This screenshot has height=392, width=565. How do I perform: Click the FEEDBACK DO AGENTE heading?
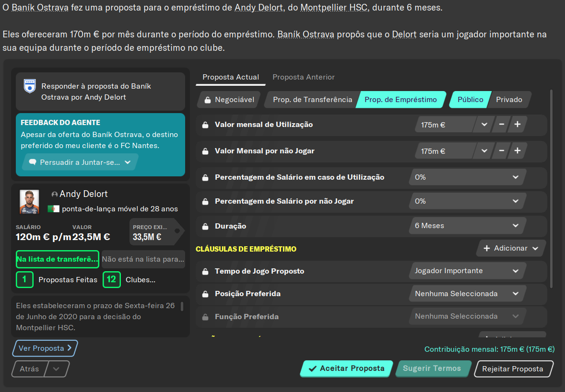pos(60,123)
